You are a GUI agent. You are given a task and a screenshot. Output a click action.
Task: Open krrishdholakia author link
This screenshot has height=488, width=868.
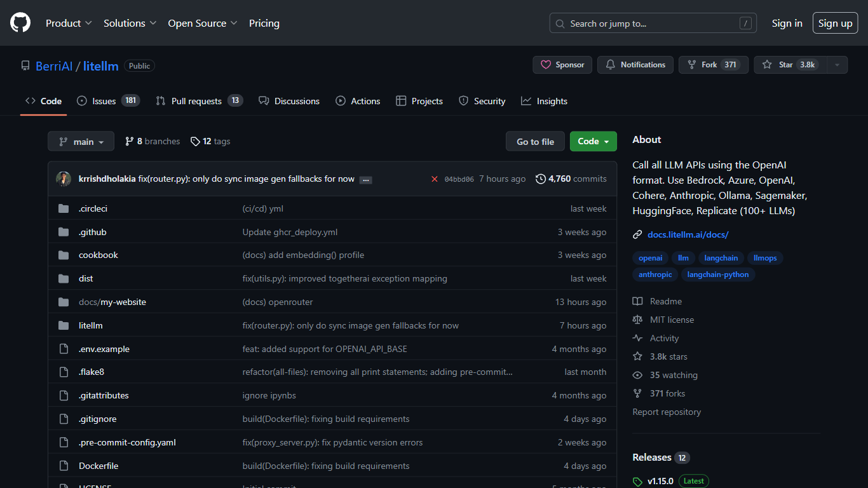click(107, 179)
